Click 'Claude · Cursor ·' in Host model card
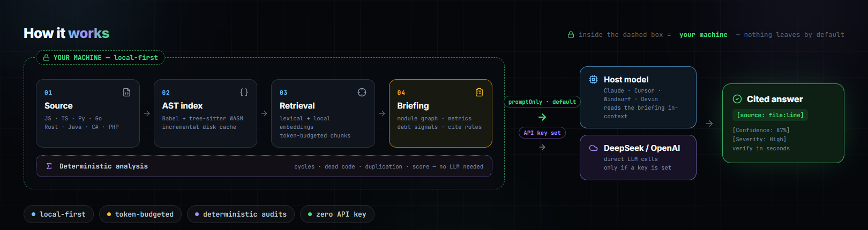Viewport: 868px width, 230px height. coord(632,90)
